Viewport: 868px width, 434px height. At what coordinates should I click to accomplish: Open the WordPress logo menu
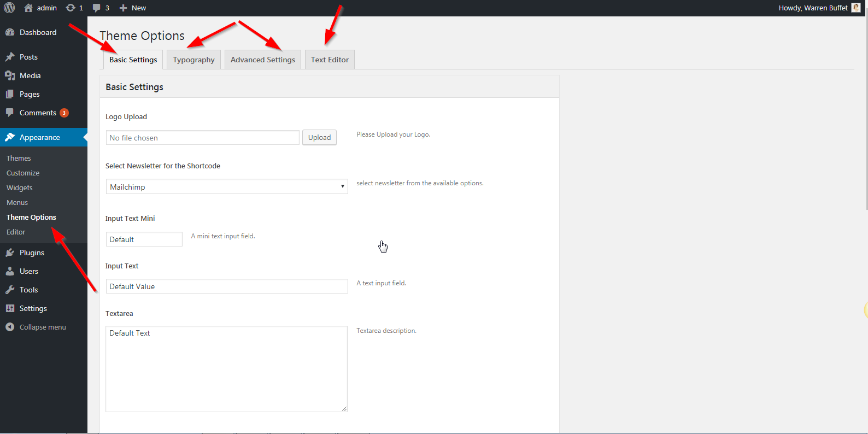[9, 8]
